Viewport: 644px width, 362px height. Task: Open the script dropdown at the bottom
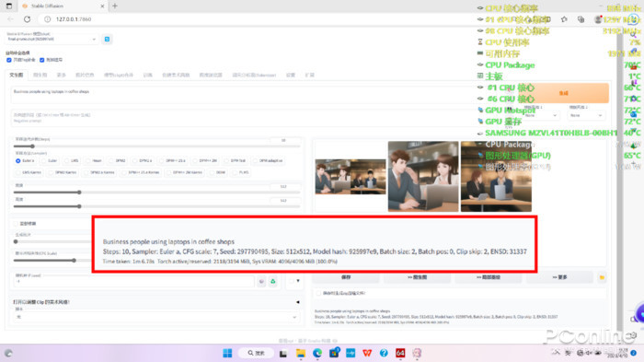click(155, 317)
